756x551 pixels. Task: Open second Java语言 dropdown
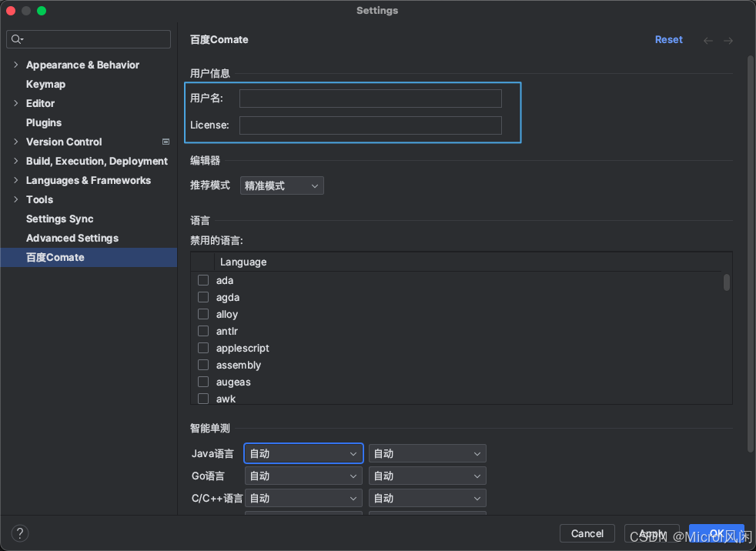click(x=427, y=453)
